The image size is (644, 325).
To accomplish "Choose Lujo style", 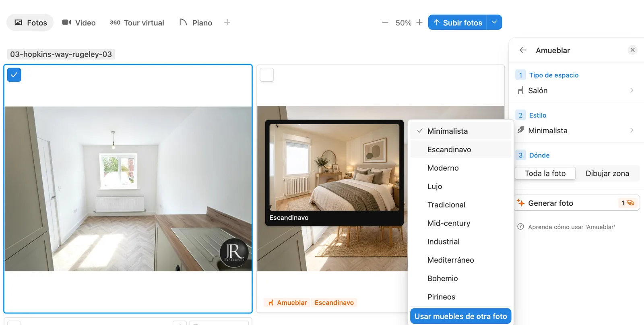I will (460, 186).
